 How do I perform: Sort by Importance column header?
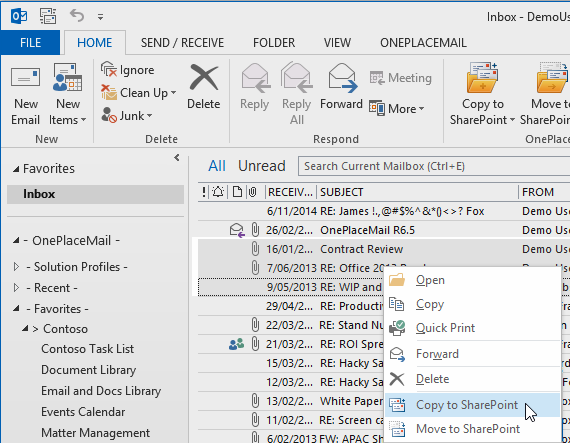point(204,192)
